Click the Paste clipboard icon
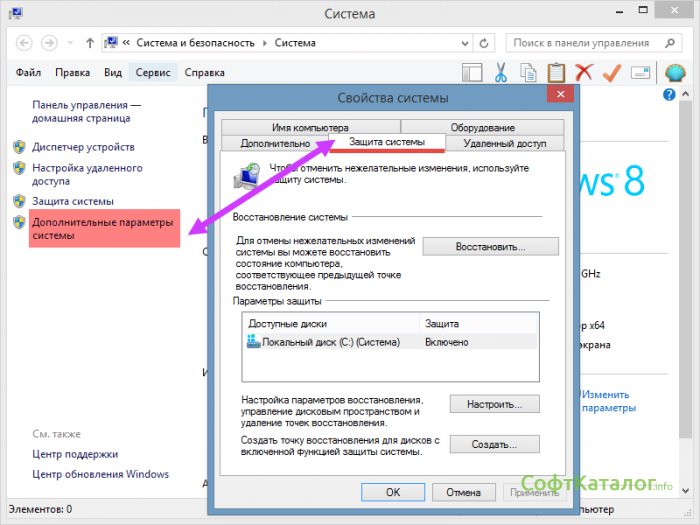 [556, 73]
